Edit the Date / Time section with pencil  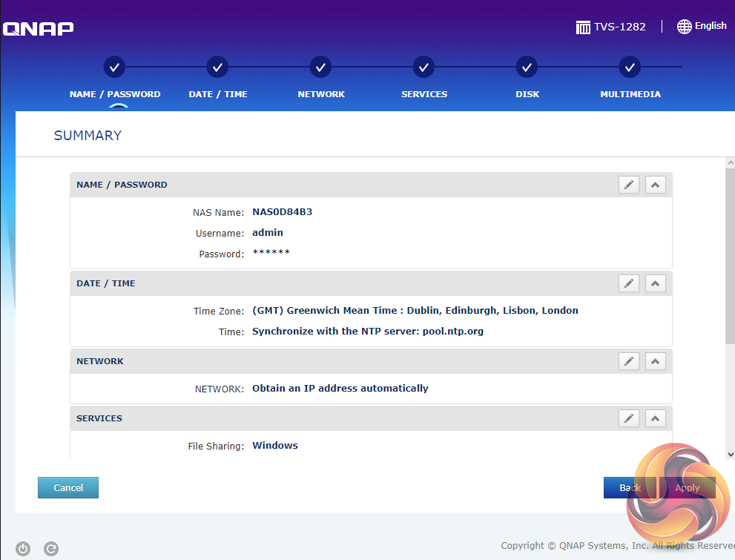coord(629,283)
